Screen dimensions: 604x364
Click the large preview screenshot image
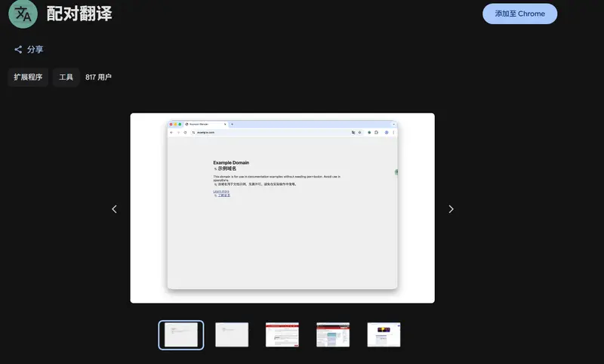click(x=282, y=208)
